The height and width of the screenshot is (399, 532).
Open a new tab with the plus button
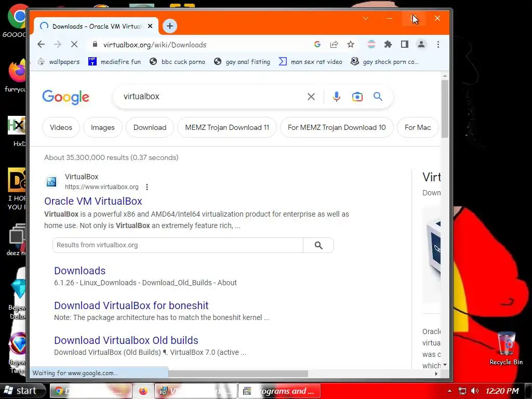click(x=170, y=26)
